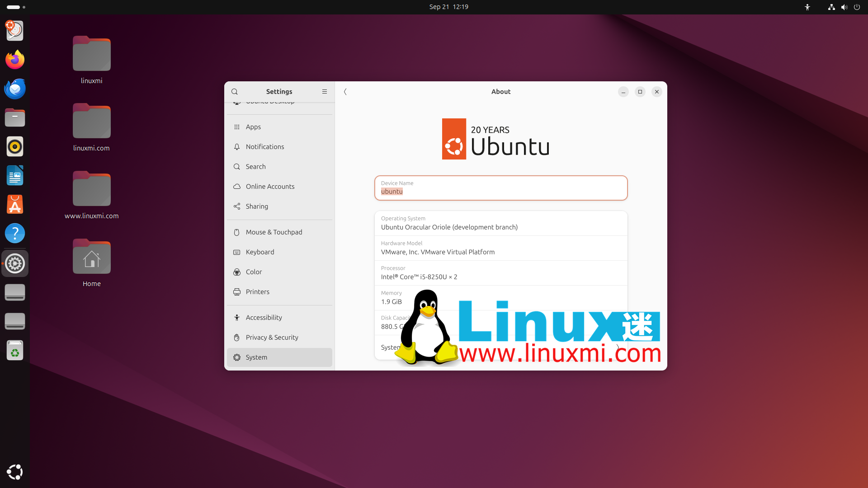Show applications via Ubuntu logo button
The image size is (868, 488).
[x=15, y=472]
